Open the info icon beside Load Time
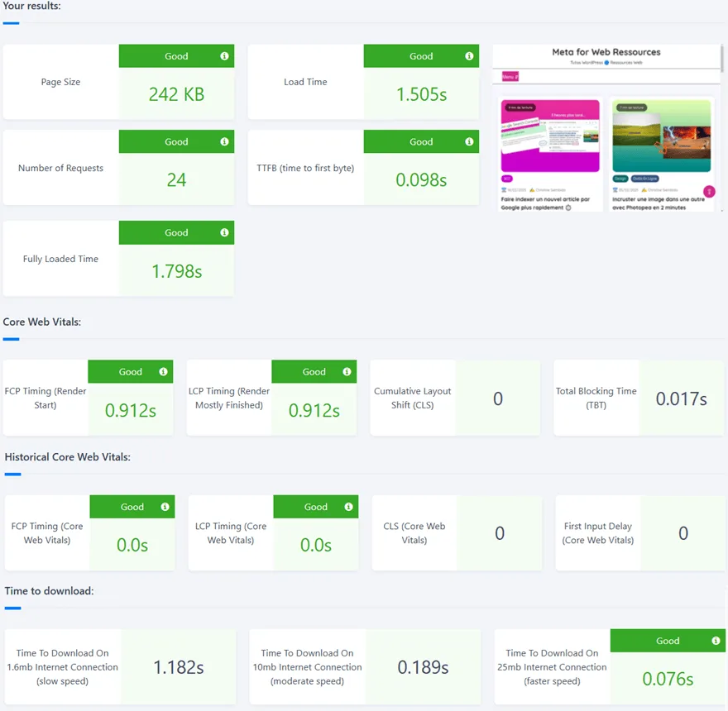 click(x=469, y=55)
